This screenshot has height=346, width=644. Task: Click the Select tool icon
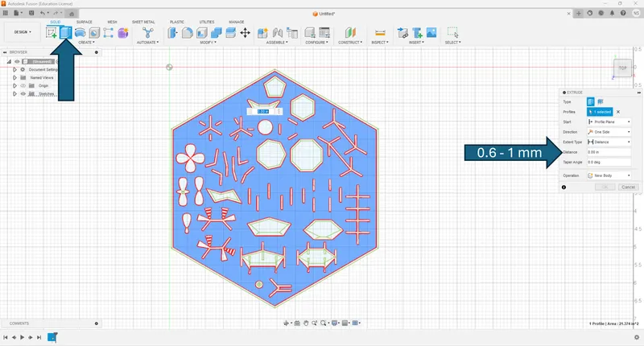click(452, 32)
